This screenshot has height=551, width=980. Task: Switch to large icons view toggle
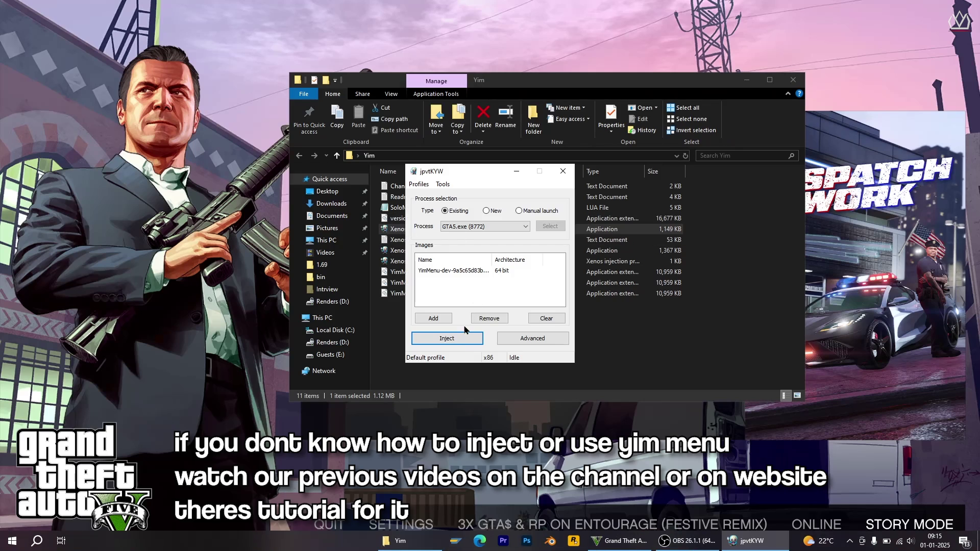click(797, 396)
